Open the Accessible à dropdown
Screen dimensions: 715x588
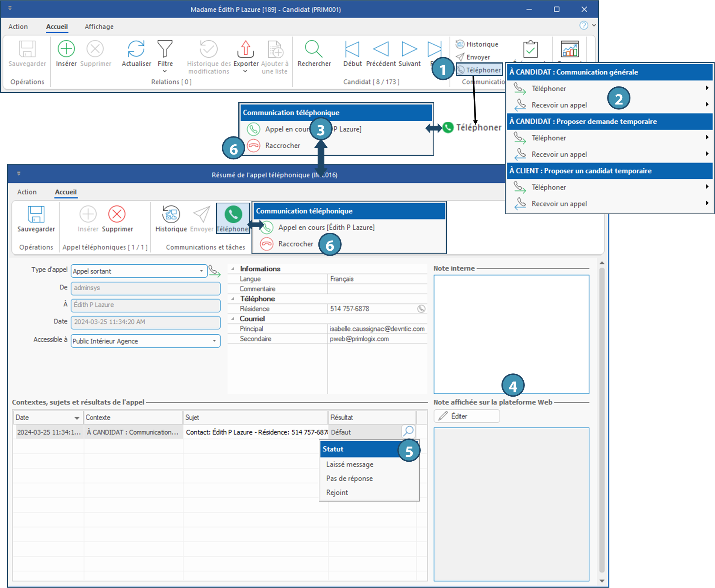(214, 341)
